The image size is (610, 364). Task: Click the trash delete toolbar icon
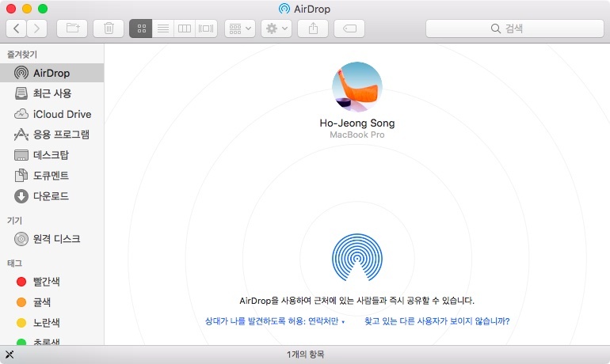pos(109,28)
